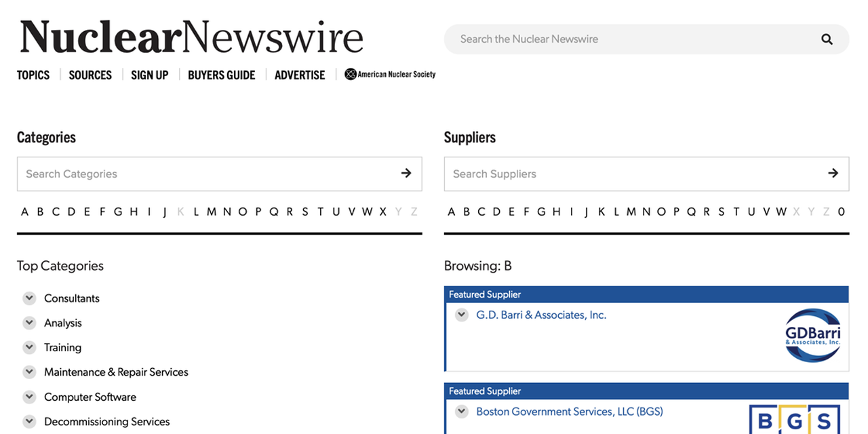Open the TOPICS menu
The height and width of the screenshot is (434, 868).
click(x=33, y=75)
